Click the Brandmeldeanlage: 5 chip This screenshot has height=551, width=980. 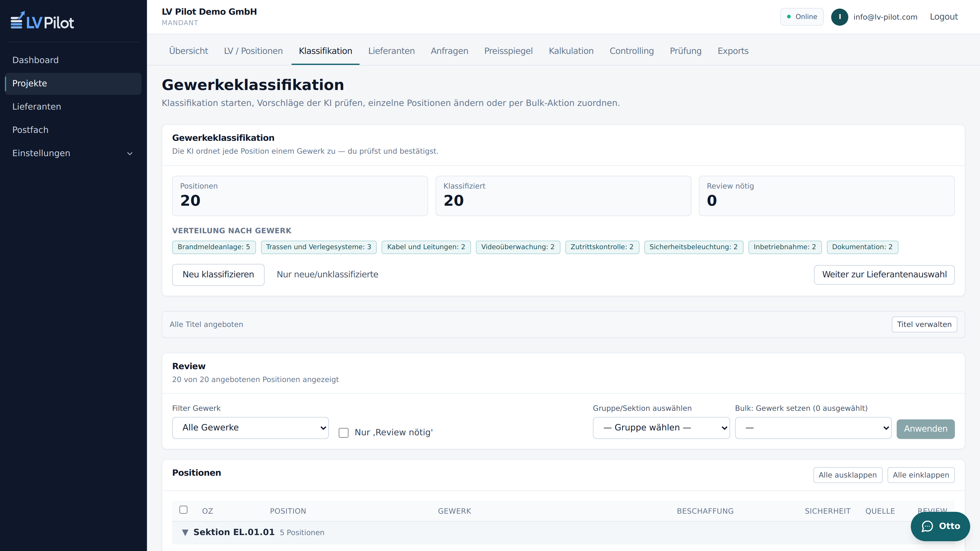coord(214,247)
